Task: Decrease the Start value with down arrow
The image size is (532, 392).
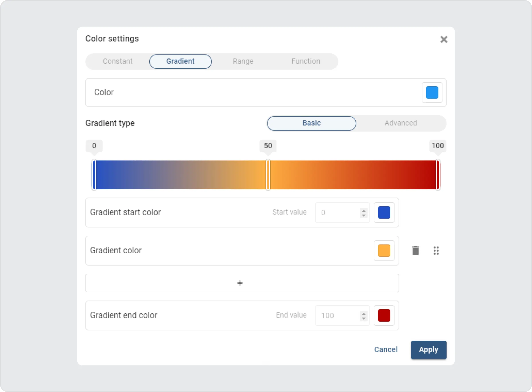Action: (x=364, y=215)
